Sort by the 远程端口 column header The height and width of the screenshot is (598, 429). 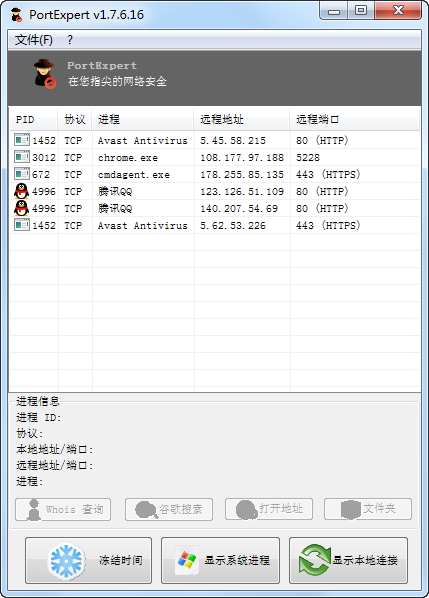(355, 119)
